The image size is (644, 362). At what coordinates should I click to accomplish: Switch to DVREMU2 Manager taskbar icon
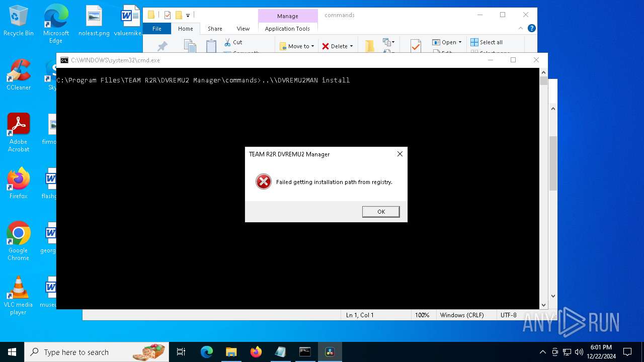click(330, 352)
